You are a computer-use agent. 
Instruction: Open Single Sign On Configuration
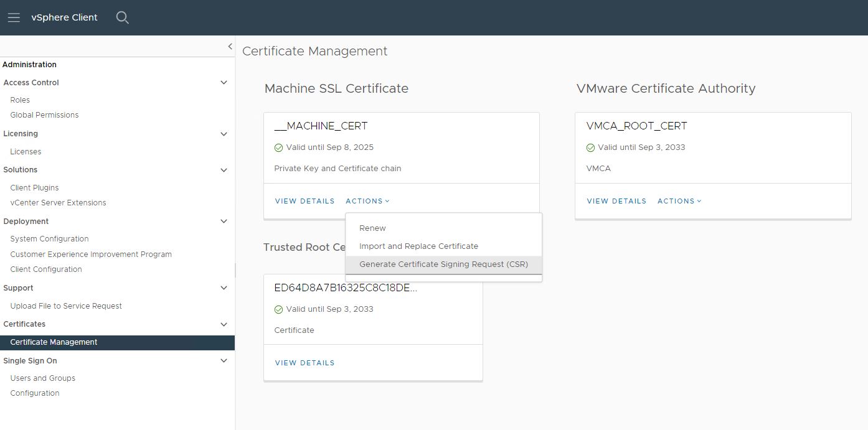(35, 393)
